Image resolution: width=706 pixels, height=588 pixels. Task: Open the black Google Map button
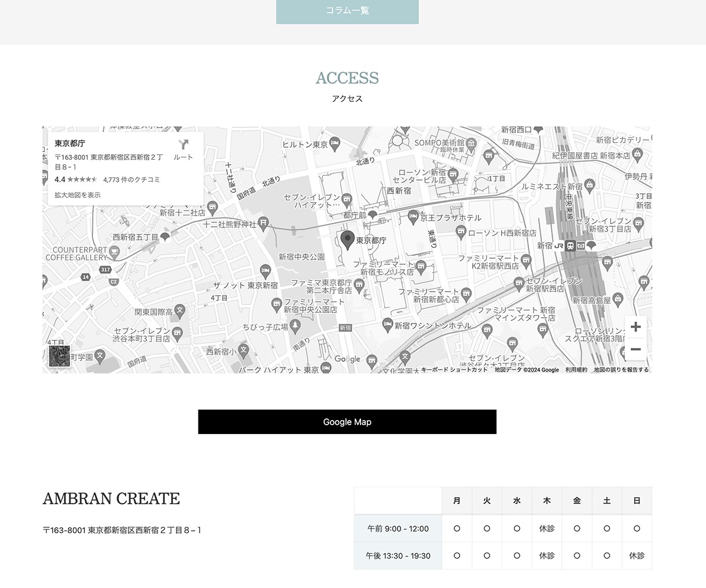(347, 422)
